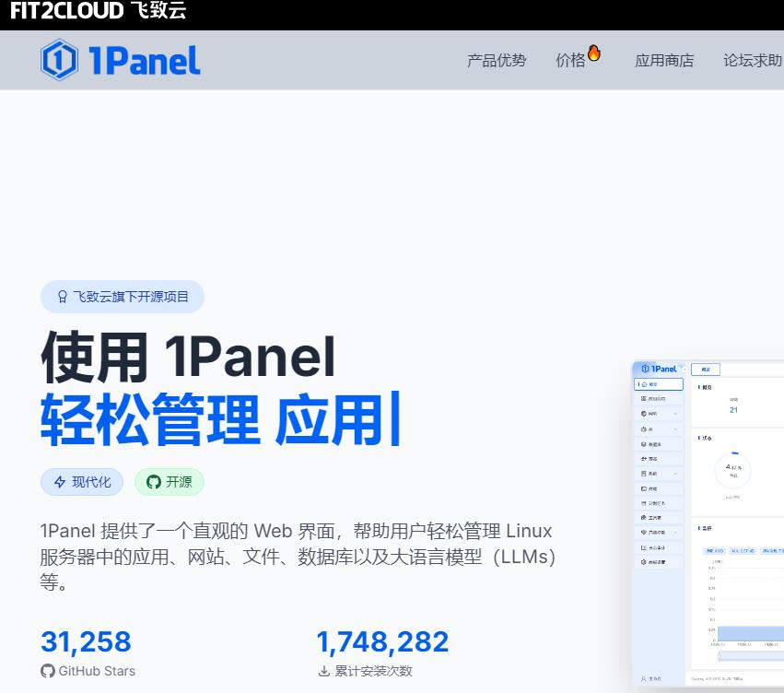Click the lightning bolt icon in 现代化 tag
This screenshot has width=784, height=693.
(x=61, y=482)
